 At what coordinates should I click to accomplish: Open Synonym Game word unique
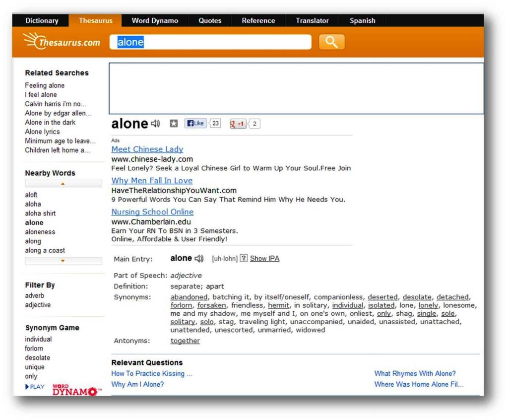tap(35, 367)
